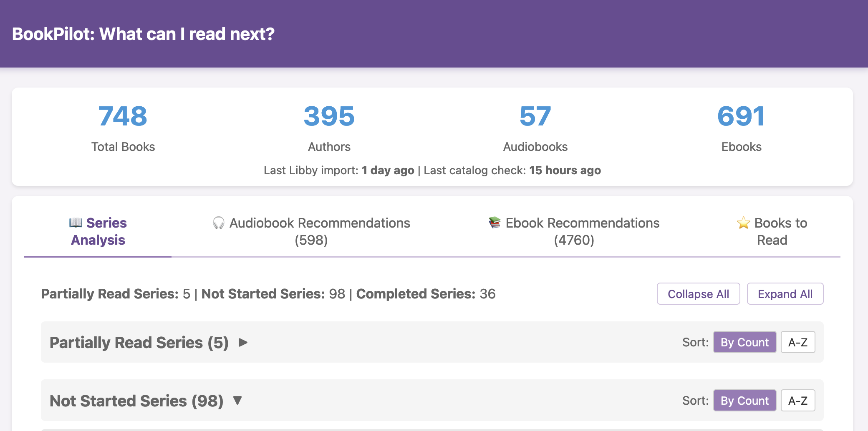Sort Not Started Series A-Z
This screenshot has width=868, height=431.
[797, 401]
